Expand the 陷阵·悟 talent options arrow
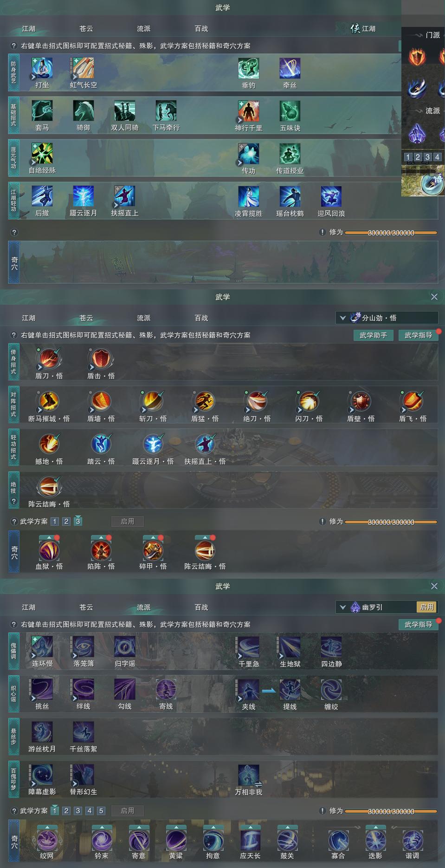Image resolution: width=445 pixels, height=868 pixels. 101,537
